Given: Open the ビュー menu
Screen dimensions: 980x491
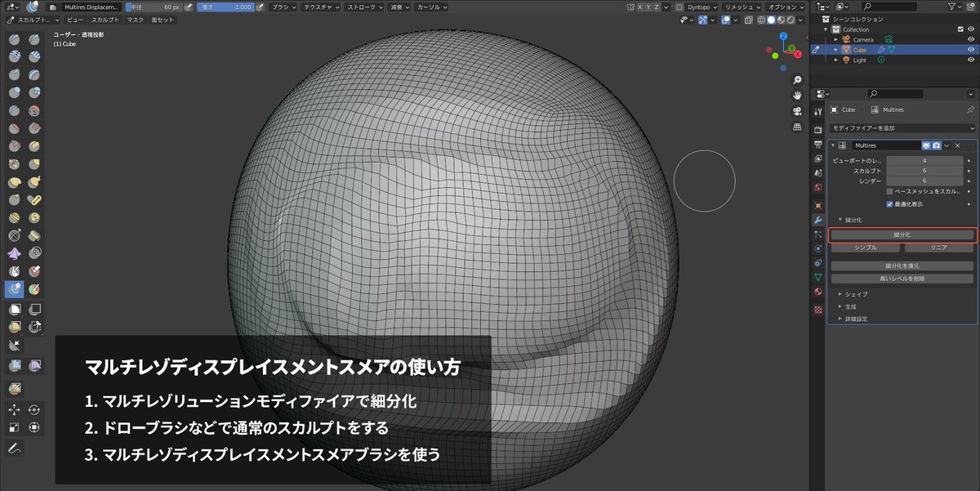Looking at the screenshot, I should pyautogui.click(x=74, y=19).
